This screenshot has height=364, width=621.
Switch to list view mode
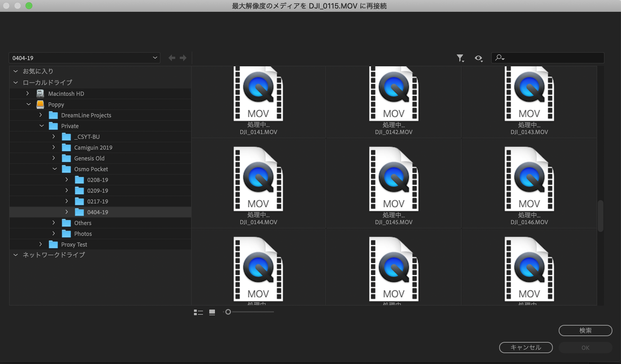click(x=198, y=312)
